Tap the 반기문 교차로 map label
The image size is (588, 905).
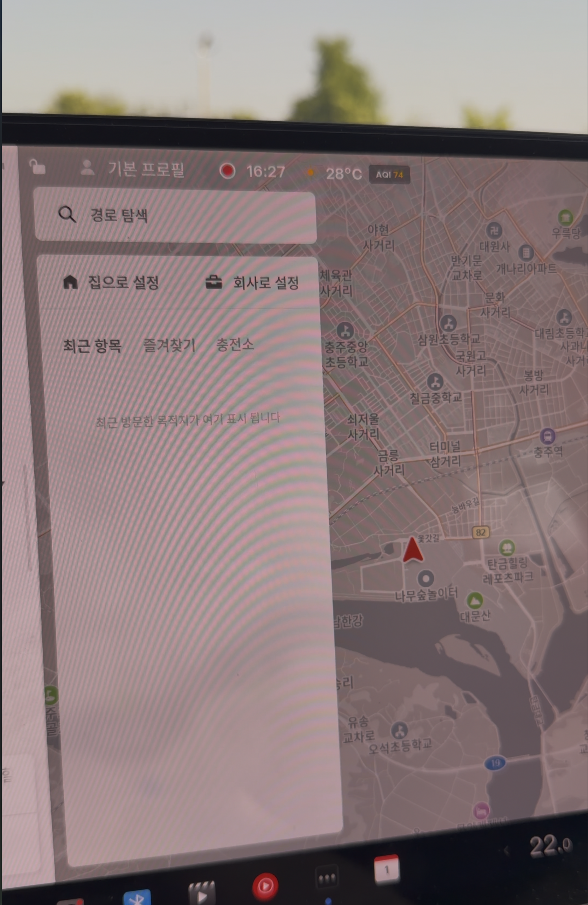[x=466, y=268]
